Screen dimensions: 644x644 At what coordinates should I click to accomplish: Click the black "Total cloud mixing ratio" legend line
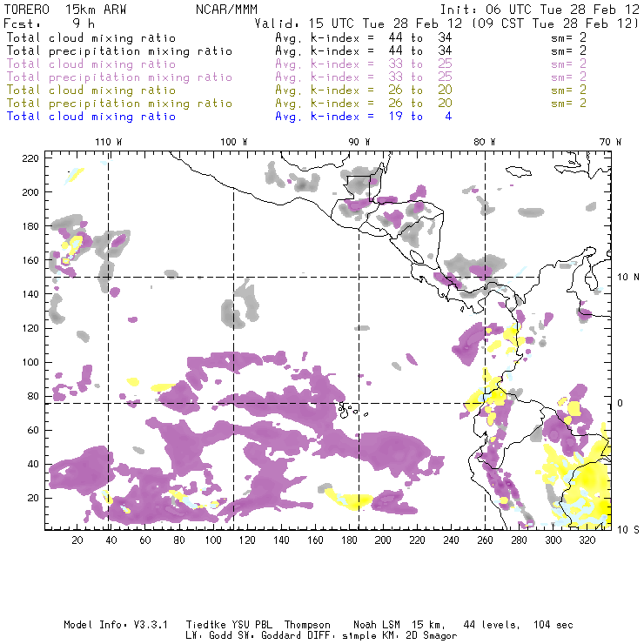pos(91,38)
